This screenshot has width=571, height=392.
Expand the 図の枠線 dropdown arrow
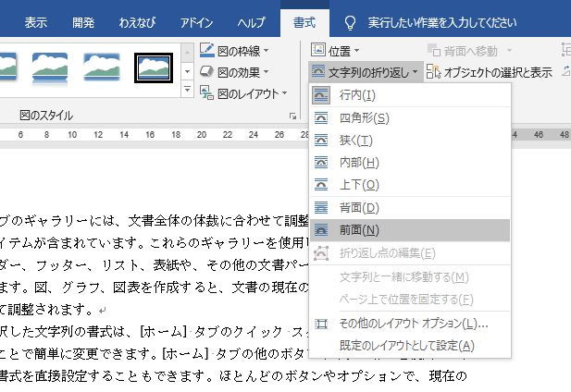click(x=267, y=51)
